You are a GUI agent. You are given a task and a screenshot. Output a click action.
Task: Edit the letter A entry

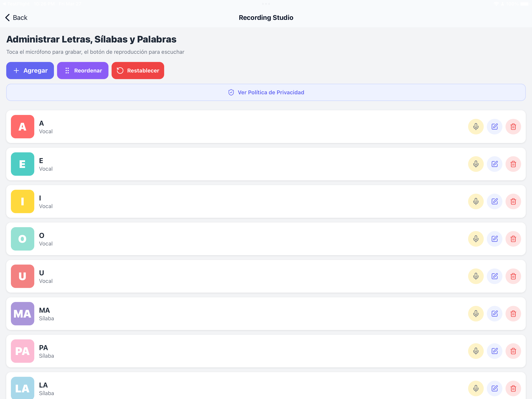click(x=494, y=127)
